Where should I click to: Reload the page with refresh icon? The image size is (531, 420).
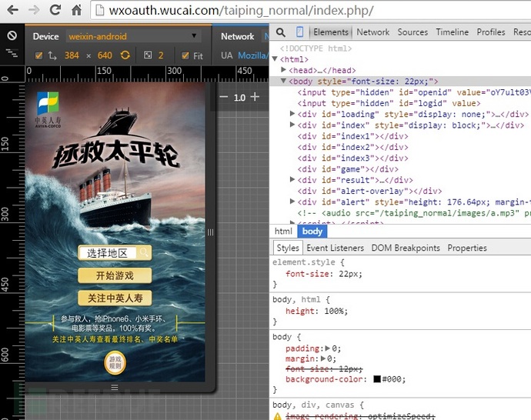click(x=55, y=10)
